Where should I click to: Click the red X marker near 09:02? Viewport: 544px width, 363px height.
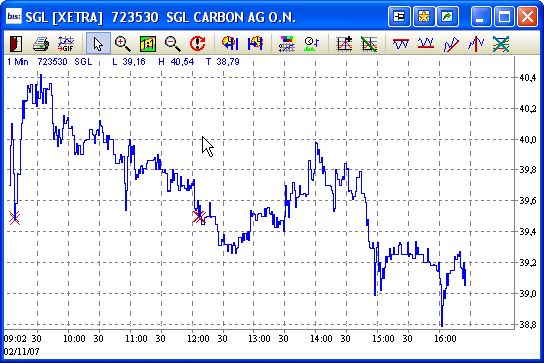tap(14, 218)
